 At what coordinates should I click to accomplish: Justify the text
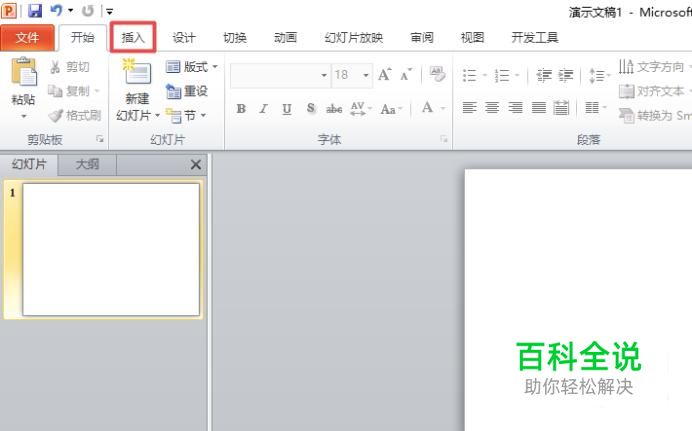click(538, 108)
